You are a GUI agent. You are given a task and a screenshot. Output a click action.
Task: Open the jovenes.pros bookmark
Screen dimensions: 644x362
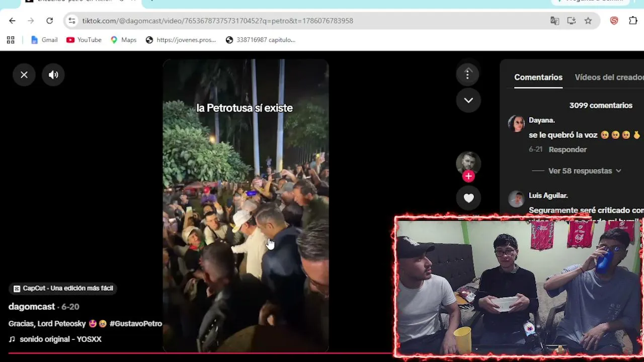(181, 40)
